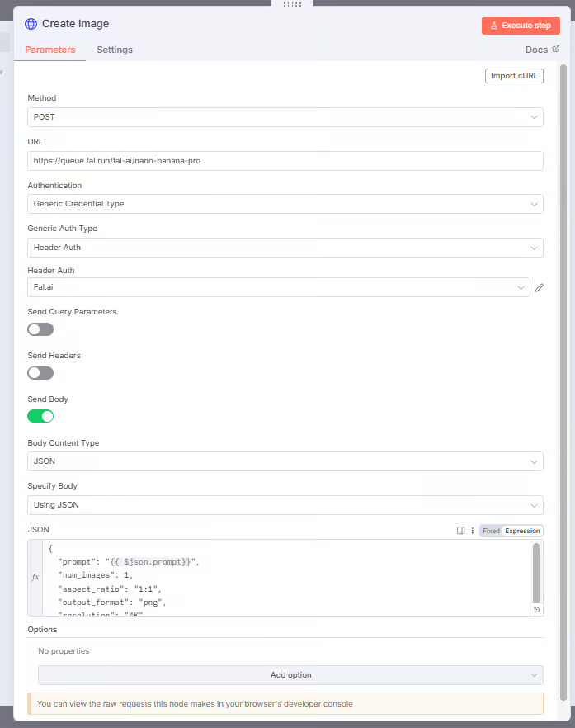Image resolution: width=575 pixels, height=728 pixels.
Task: Click the Import cURL button
Action: [x=514, y=76]
